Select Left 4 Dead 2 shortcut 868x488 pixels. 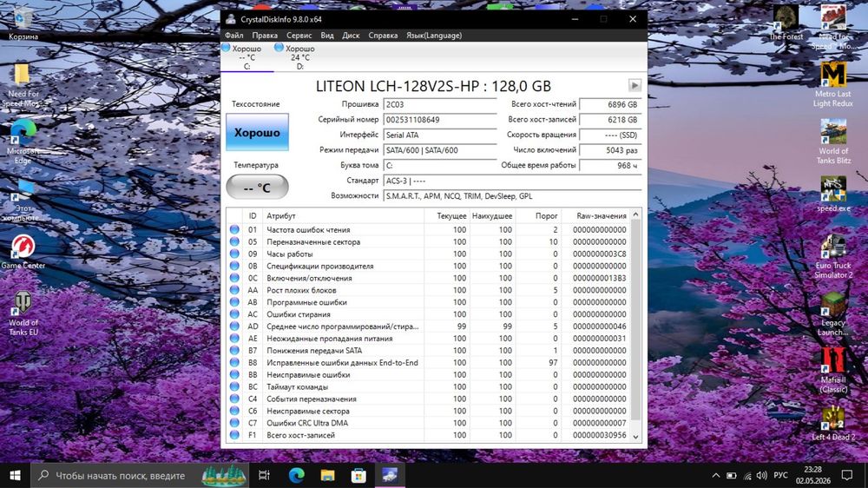click(833, 425)
